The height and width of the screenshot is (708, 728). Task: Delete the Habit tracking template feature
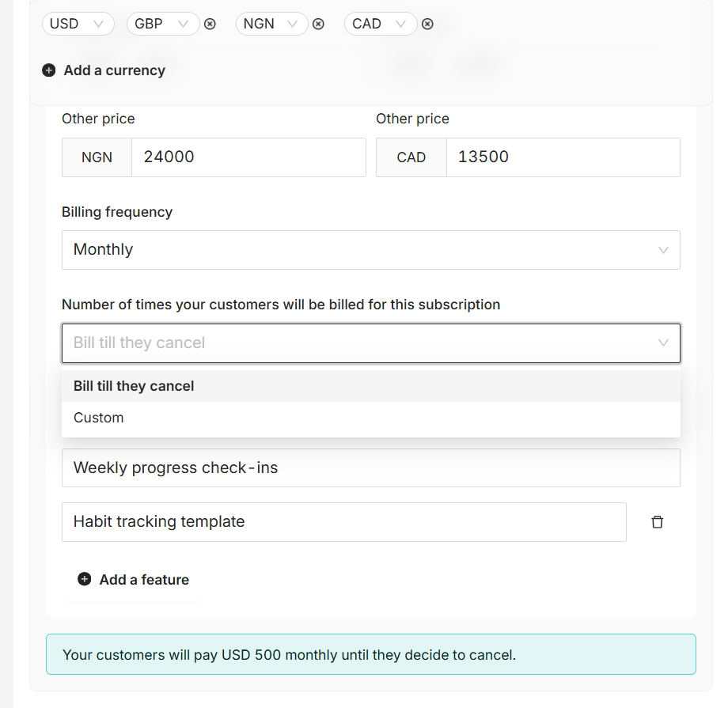pos(657,522)
